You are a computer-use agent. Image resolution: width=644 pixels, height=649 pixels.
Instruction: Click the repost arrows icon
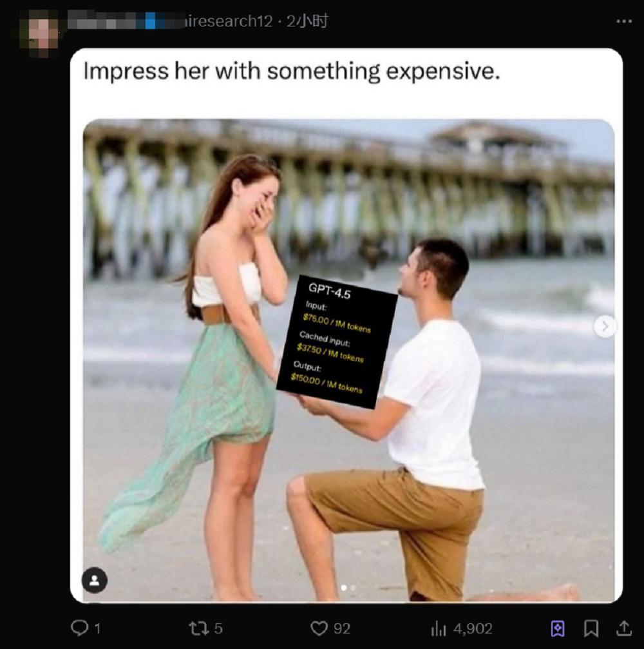tap(198, 628)
